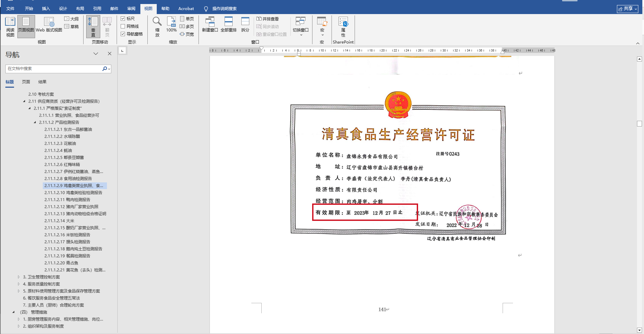Select vertical page movement (垂直)
The height and width of the screenshot is (334, 644).
(x=93, y=27)
